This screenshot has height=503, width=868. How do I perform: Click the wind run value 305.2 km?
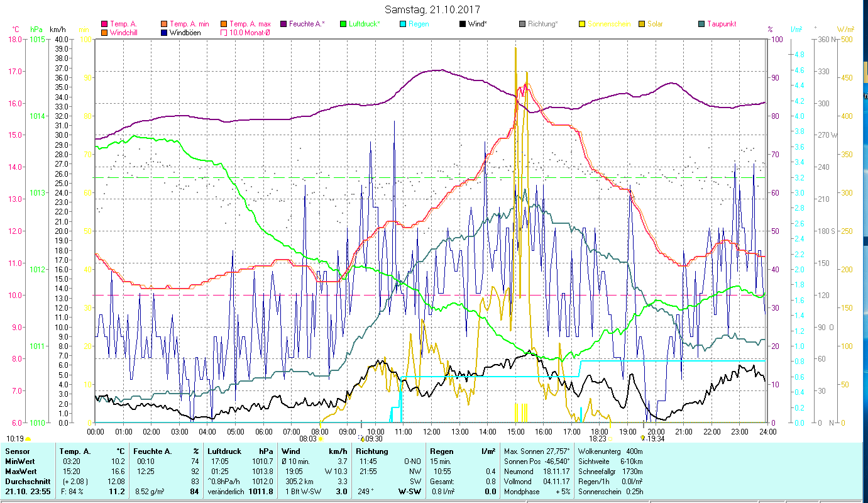pos(300,482)
